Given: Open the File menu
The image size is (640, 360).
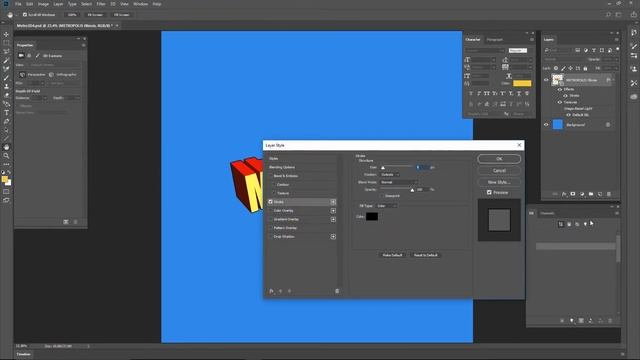Looking at the screenshot, I should [x=18, y=4].
